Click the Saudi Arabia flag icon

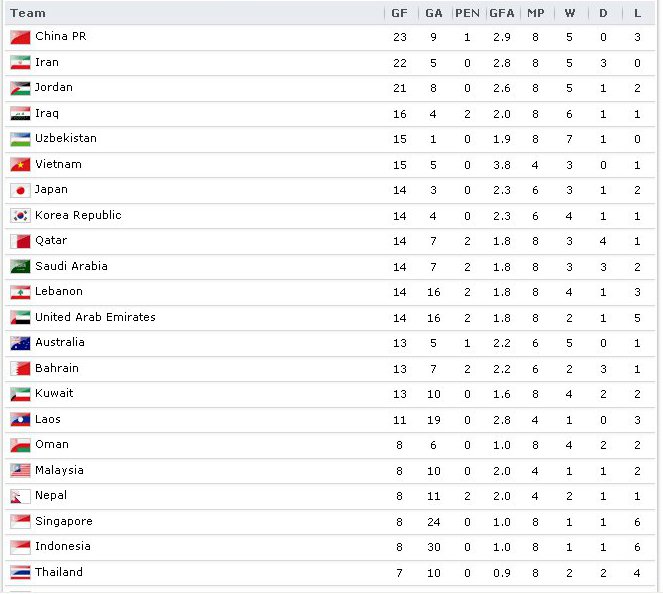pyautogui.click(x=20, y=267)
